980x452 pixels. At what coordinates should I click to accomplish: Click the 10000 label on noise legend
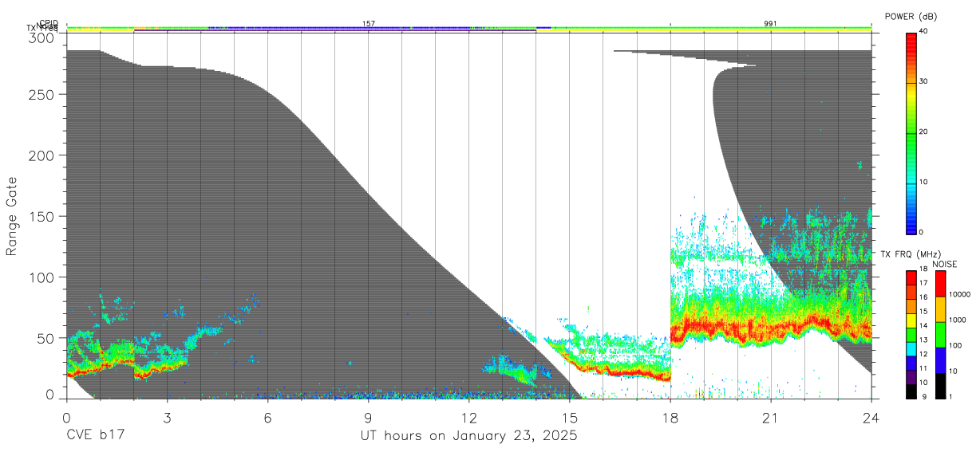[x=960, y=294]
